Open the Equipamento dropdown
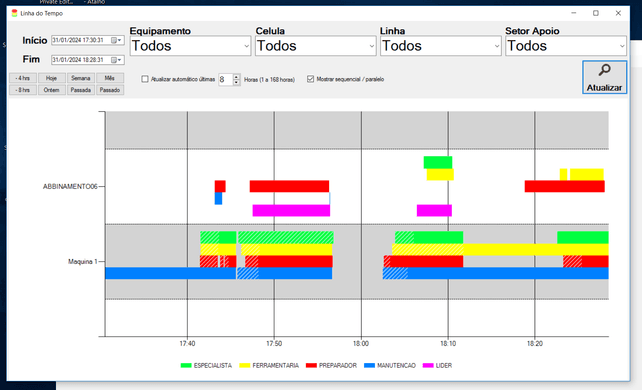642x390 pixels. pyautogui.click(x=190, y=46)
